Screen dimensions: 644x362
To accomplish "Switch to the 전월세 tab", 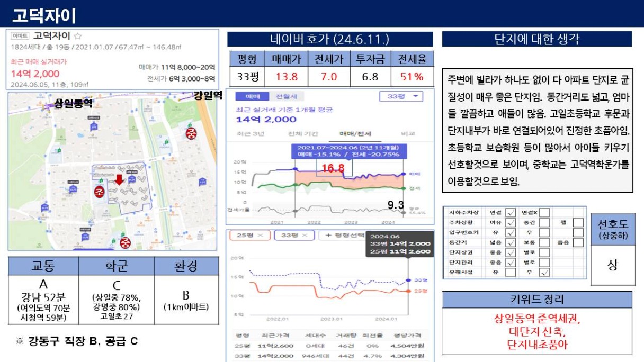I will tap(287, 97).
